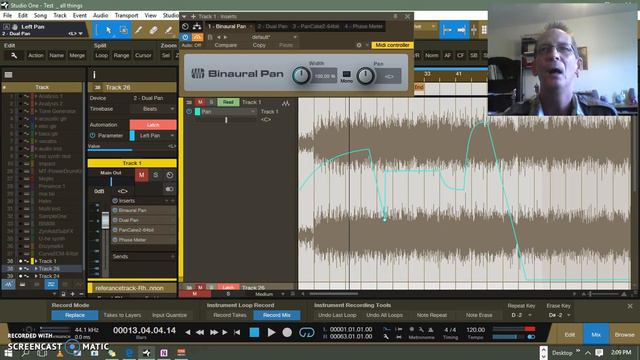The width and height of the screenshot is (640, 360).
Task: Click Track 1 automation waveform icon
Action: point(286,103)
